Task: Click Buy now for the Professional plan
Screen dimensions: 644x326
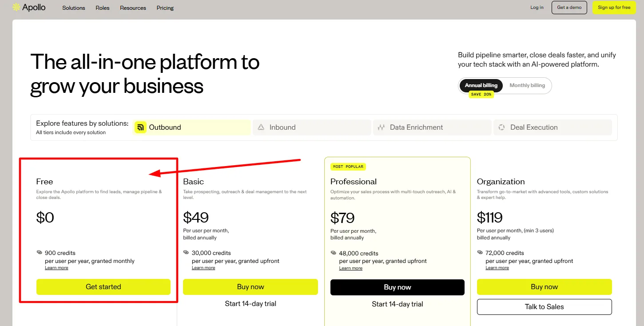Action: pyautogui.click(x=398, y=287)
